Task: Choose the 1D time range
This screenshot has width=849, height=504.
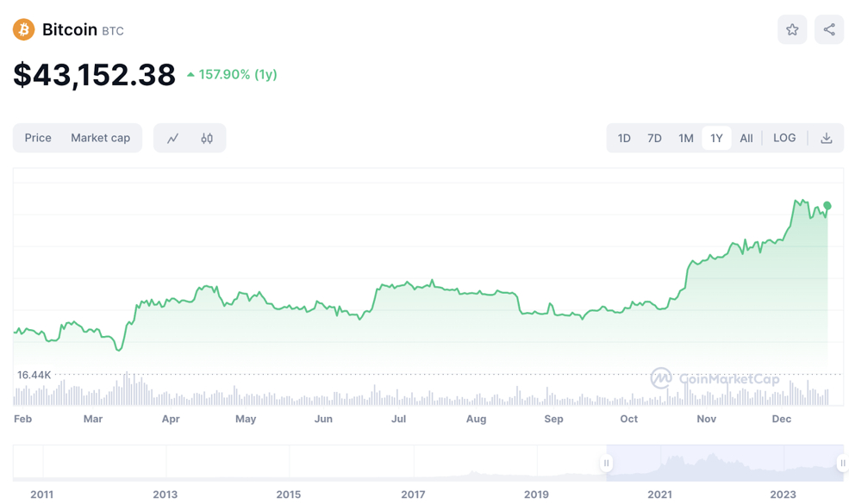Action: (624, 138)
